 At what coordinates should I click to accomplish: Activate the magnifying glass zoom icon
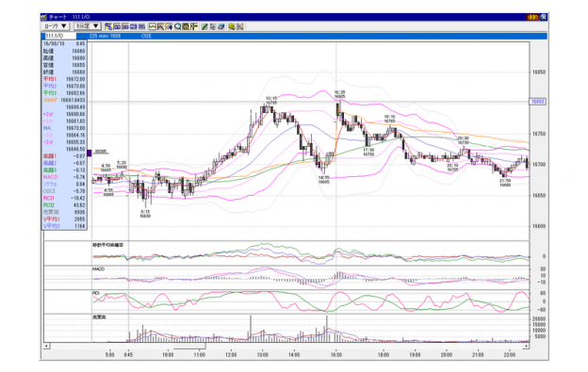[x=177, y=26]
